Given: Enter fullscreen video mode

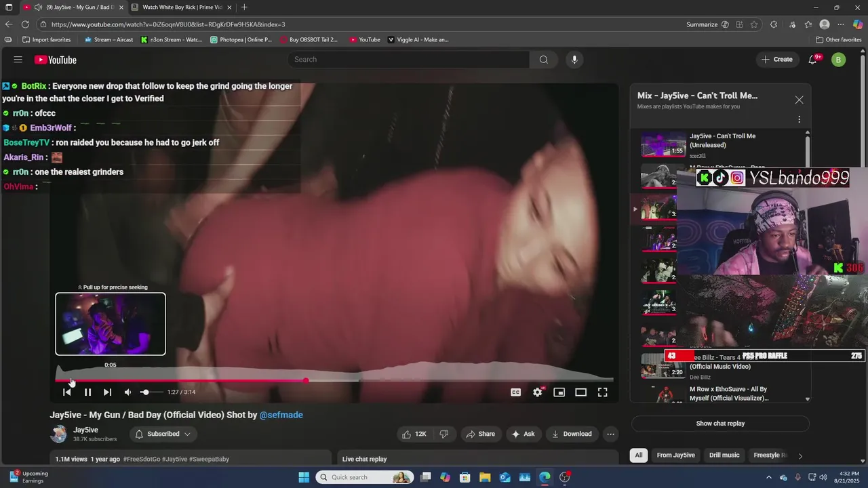Looking at the screenshot, I should (602, 392).
